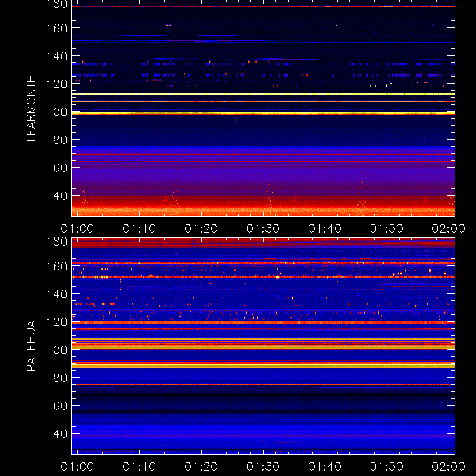476x476 pixels.
Task: Click 01:20 time label under PALEHUA plot
Action: (201, 466)
